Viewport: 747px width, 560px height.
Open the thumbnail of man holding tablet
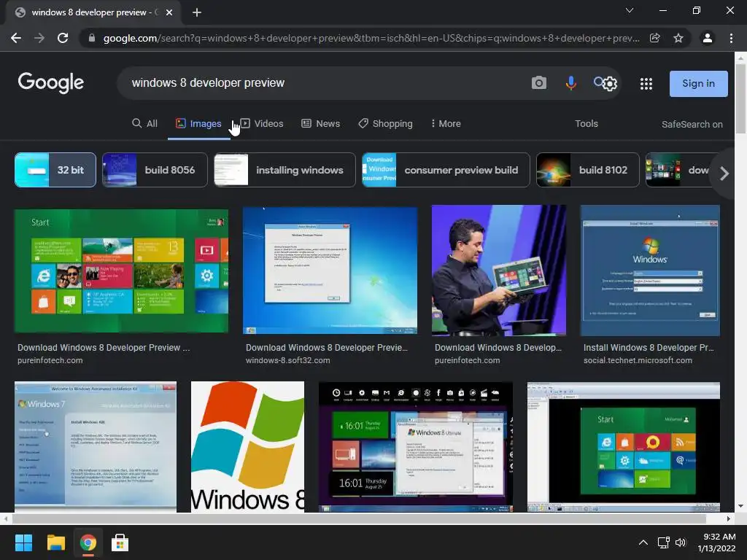pyautogui.click(x=499, y=271)
